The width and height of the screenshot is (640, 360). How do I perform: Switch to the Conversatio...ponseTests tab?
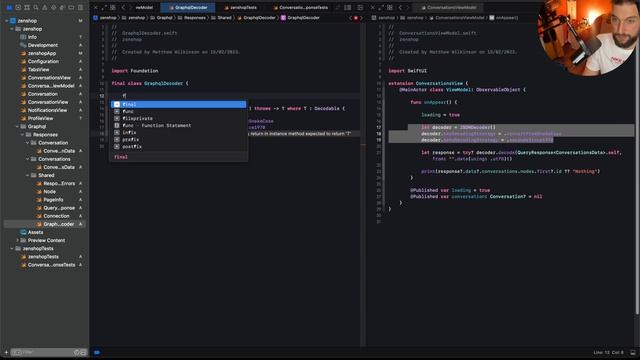(x=300, y=7)
